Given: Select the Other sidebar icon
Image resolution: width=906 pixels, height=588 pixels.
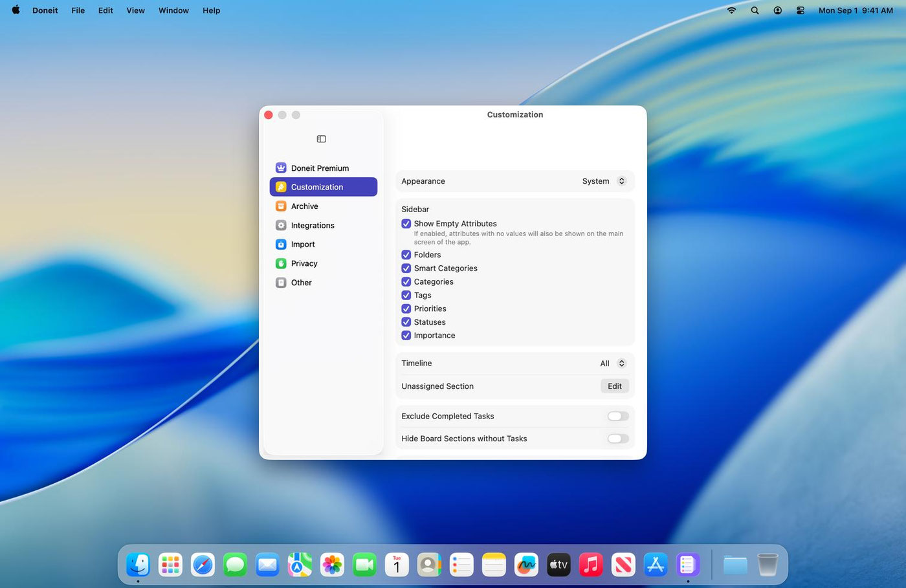Looking at the screenshot, I should pos(281,283).
